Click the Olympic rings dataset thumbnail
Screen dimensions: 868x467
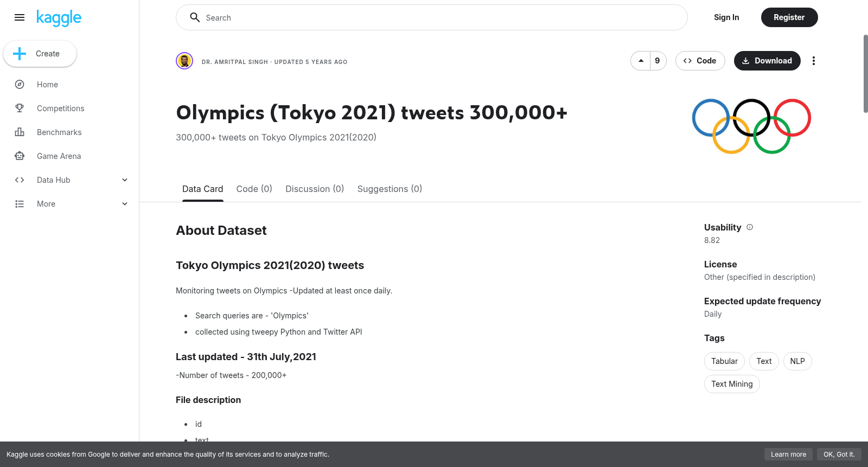tap(751, 126)
